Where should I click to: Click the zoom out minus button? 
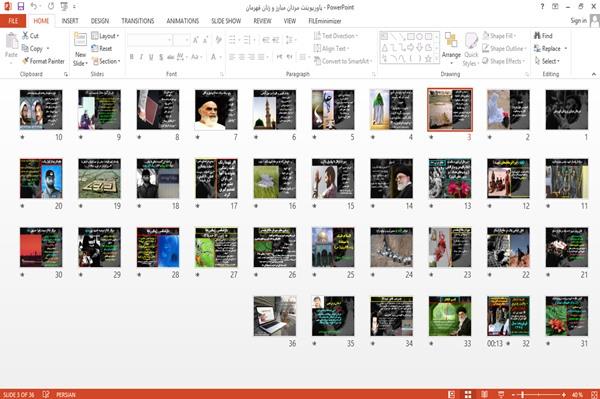(514, 394)
